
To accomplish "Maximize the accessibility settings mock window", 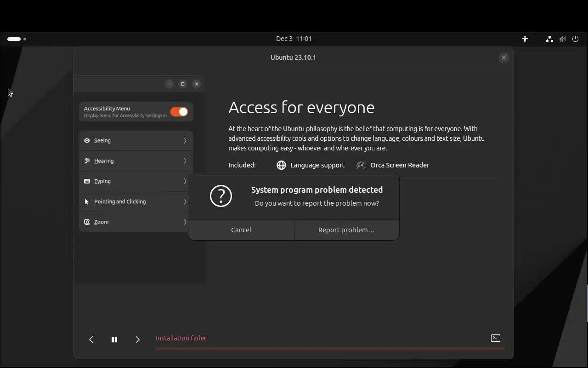I will pyautogui.click(x=183, y=84).
